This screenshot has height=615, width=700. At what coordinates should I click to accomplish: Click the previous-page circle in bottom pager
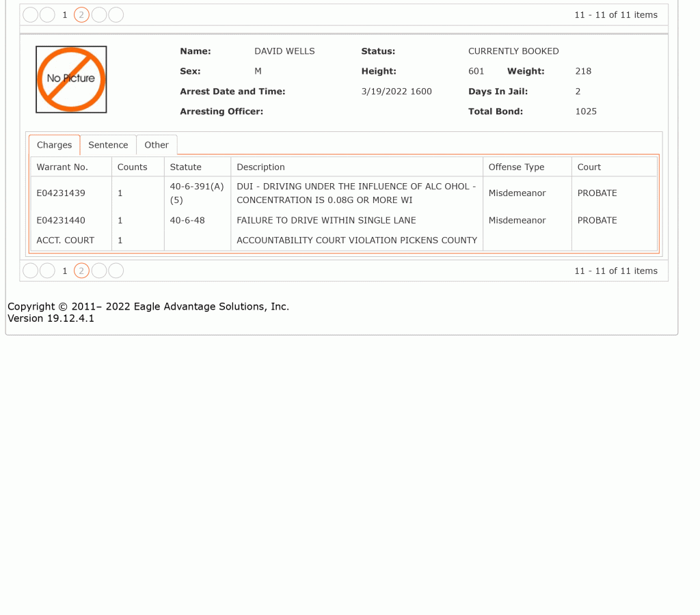tap(47, 271)
